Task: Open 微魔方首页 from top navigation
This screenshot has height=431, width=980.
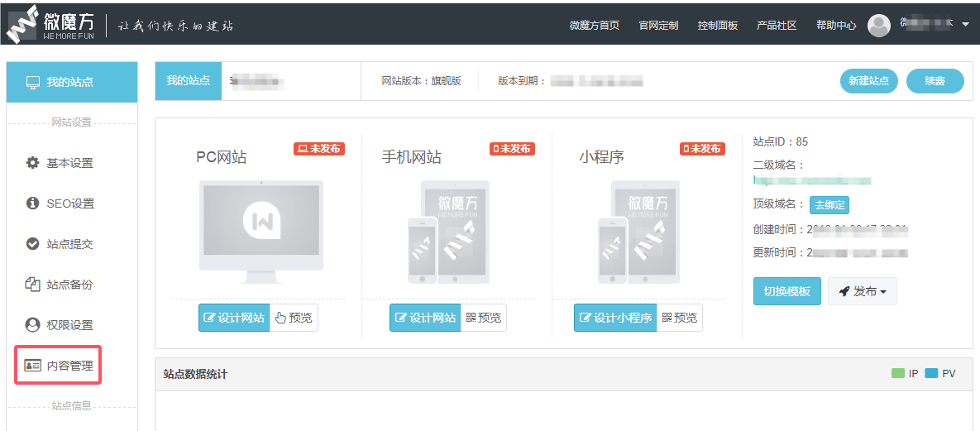Action: tap(595, 26)
